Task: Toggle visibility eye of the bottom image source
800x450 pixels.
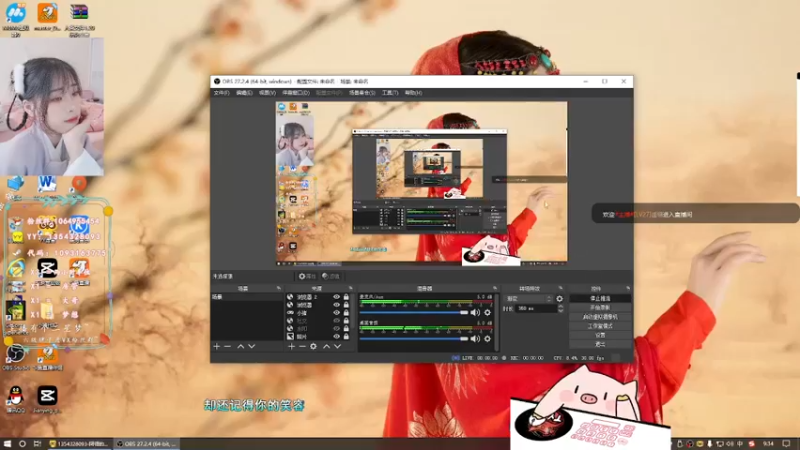Action: click(x=336, y=337)
